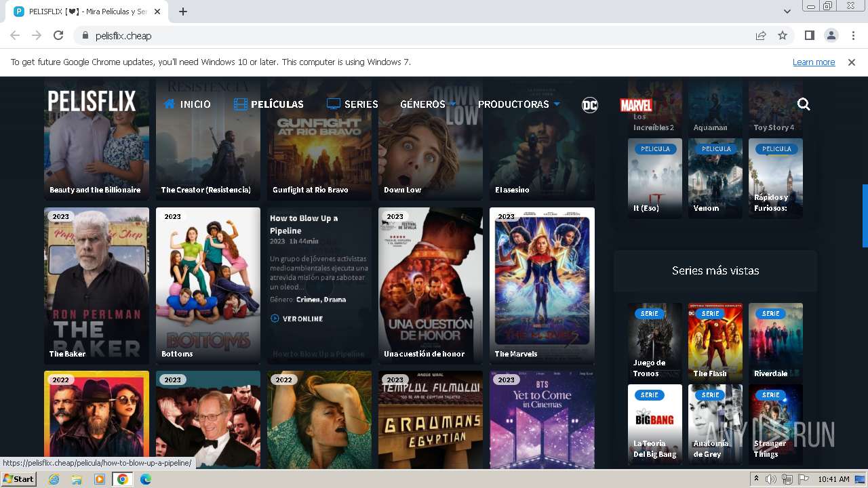Open Internet Explorer from the taskbar
Viewport: 868px width, 488px height.
(x=54, y=479)
